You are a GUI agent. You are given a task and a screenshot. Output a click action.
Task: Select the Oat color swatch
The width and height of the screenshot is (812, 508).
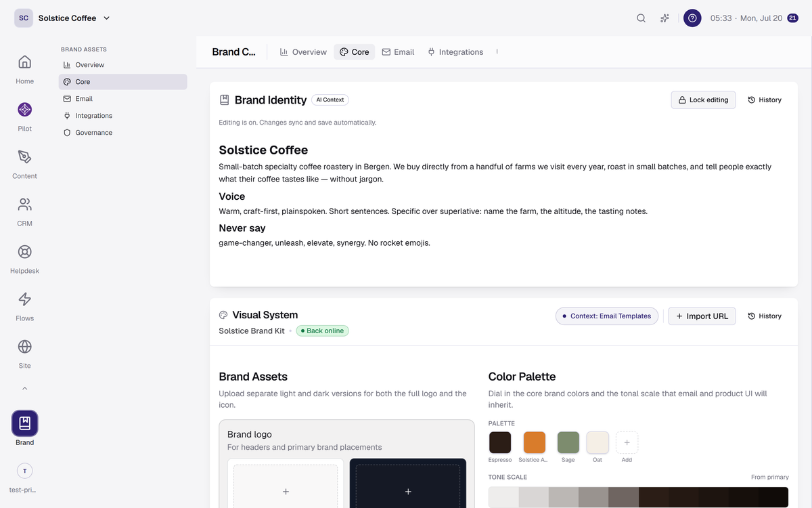pyautogui.click(x=597, y=442)
